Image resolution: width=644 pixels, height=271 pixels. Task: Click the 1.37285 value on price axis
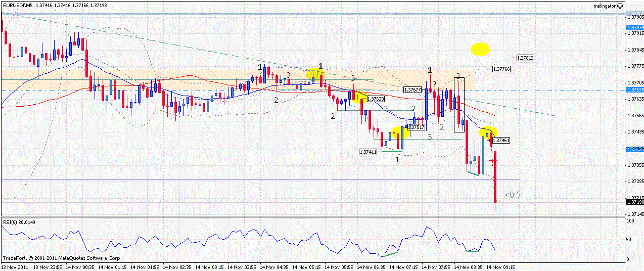[635, 181]
